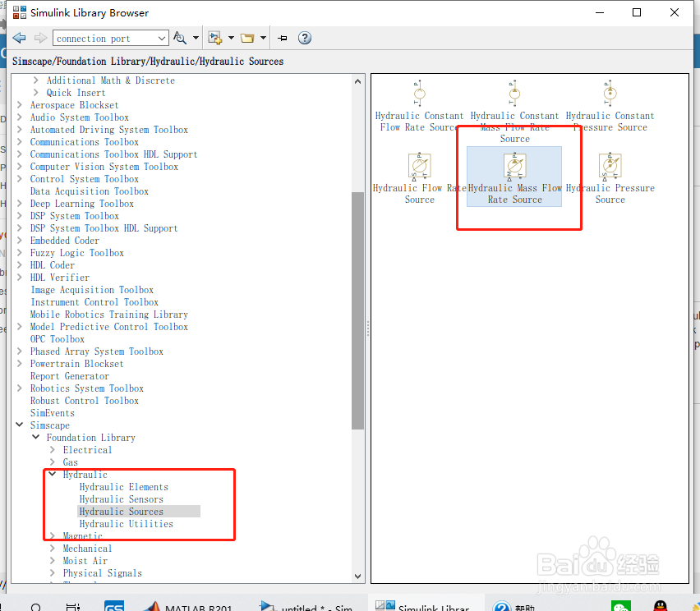The height and width of the screenshot is (611, 700).
Task: Expand the Gas library node
Action: pos(53,462)
